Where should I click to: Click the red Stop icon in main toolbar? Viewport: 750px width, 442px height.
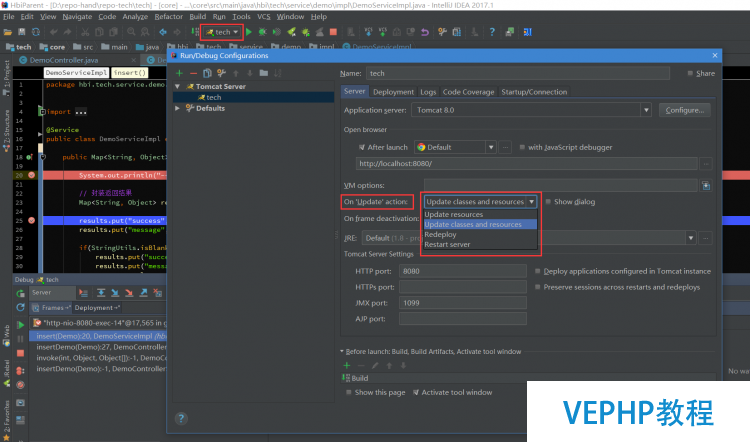333,32
